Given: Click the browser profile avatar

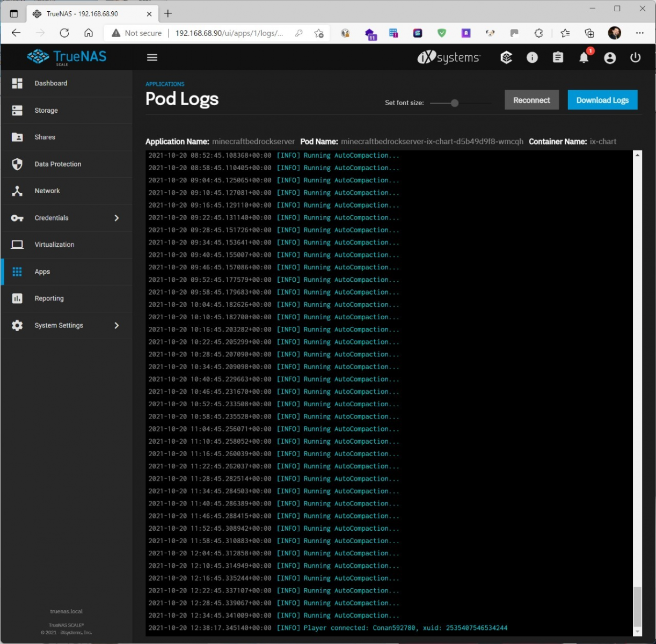Looking at the screenshot, I should coord(615,33).
